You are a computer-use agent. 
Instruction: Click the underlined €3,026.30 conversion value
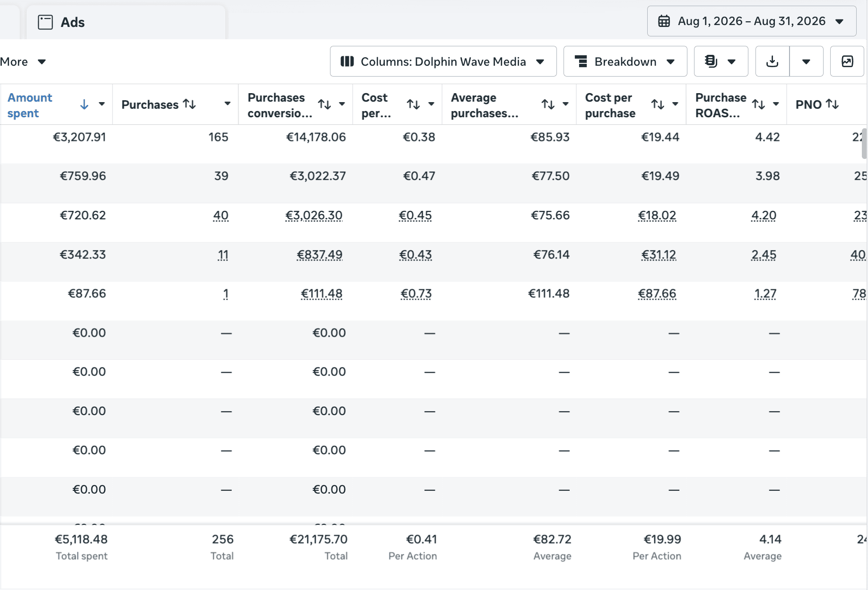pos(314,216)
